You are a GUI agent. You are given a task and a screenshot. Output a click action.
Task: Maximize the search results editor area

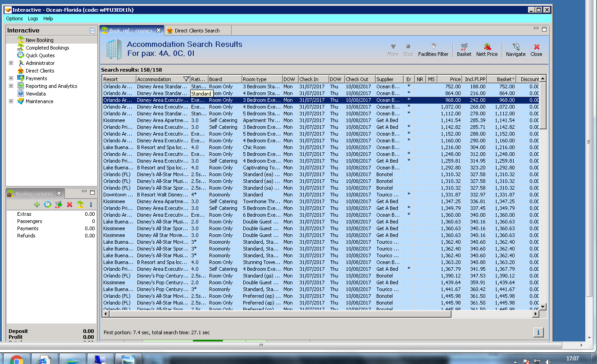(x=544, y=29)
